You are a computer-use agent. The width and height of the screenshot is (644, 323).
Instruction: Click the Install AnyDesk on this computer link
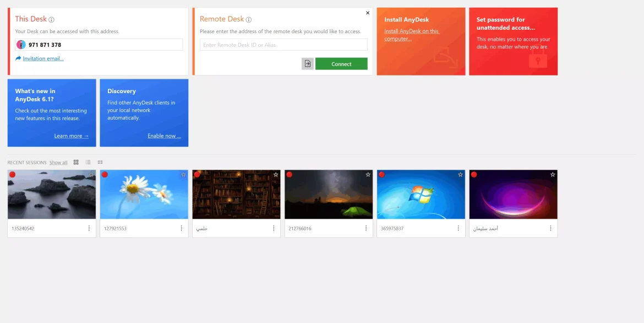[412, 35]
